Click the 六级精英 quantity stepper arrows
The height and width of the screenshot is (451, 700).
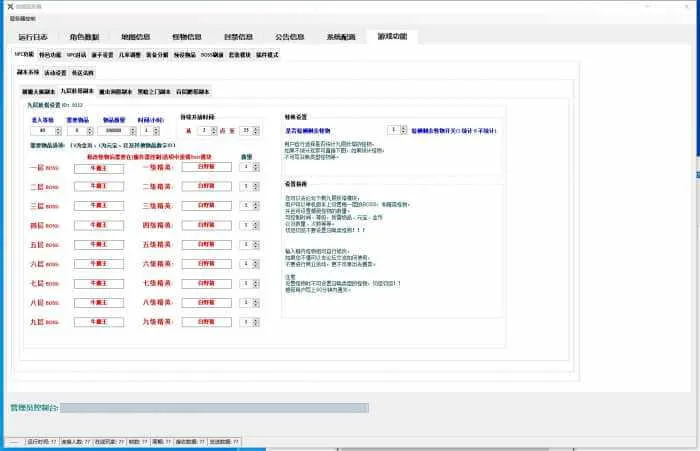(256, 264)
